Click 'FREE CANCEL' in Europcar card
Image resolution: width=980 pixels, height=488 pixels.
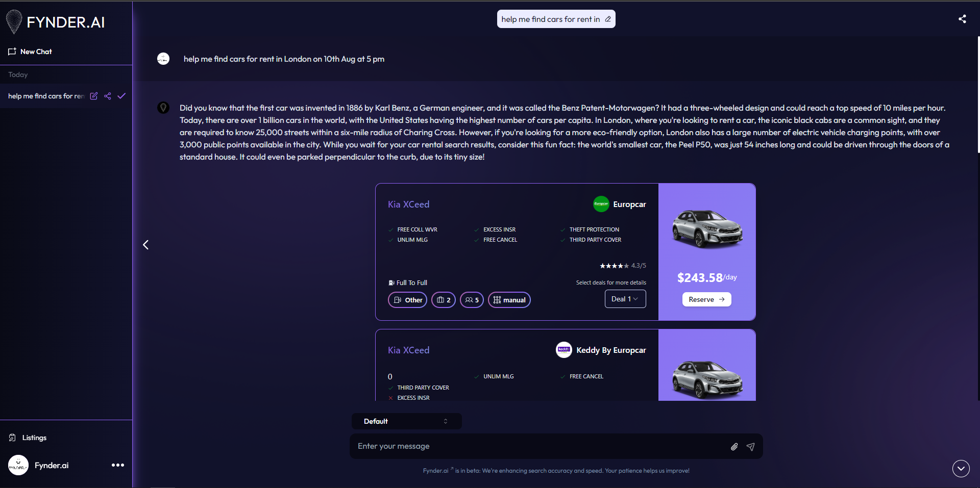(500, 240)
